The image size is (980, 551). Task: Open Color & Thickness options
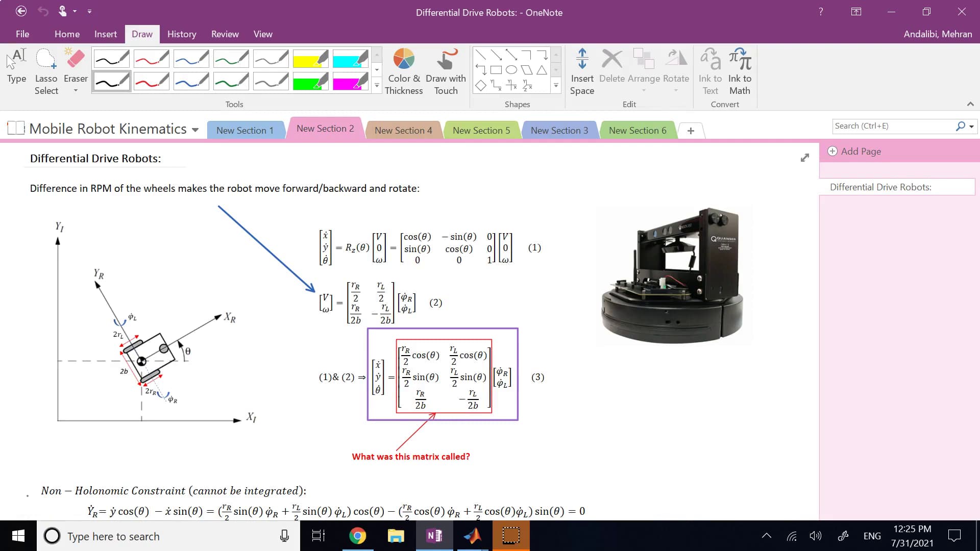point(403,71)
